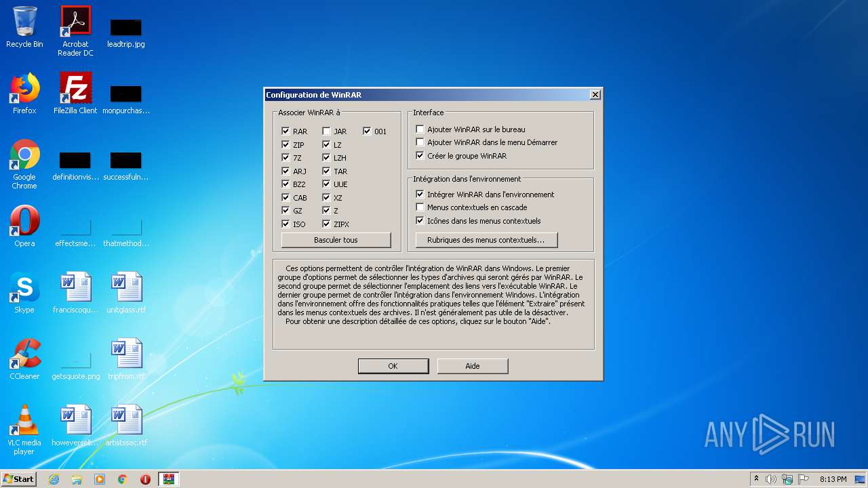Image resolution: width=868 pixels, height=488 pixels.
Task: Toggle the 001 association checkbox
Action: point(367,131)
